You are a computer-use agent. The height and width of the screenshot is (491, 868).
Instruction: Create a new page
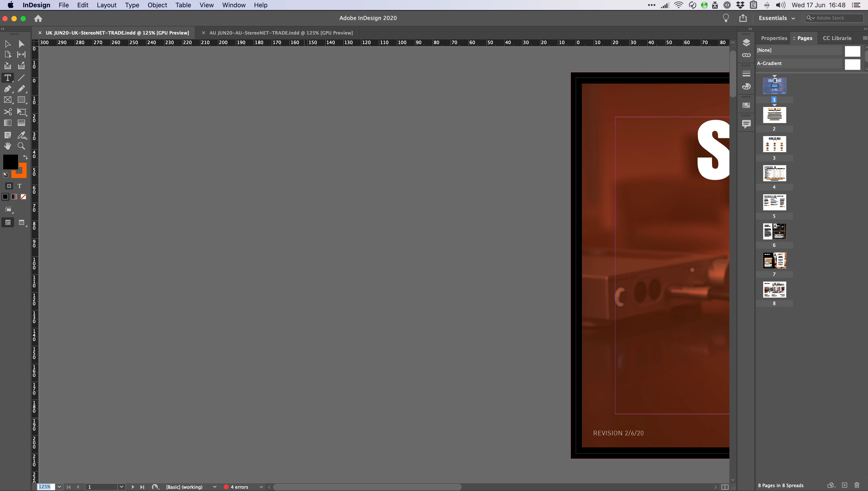[x=844, y=485]
